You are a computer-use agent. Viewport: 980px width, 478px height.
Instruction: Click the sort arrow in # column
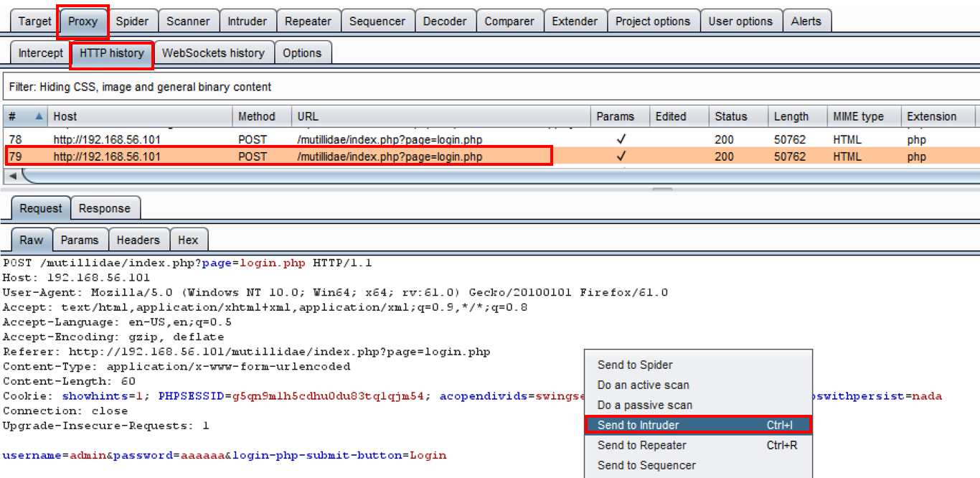tap(39, 116)
